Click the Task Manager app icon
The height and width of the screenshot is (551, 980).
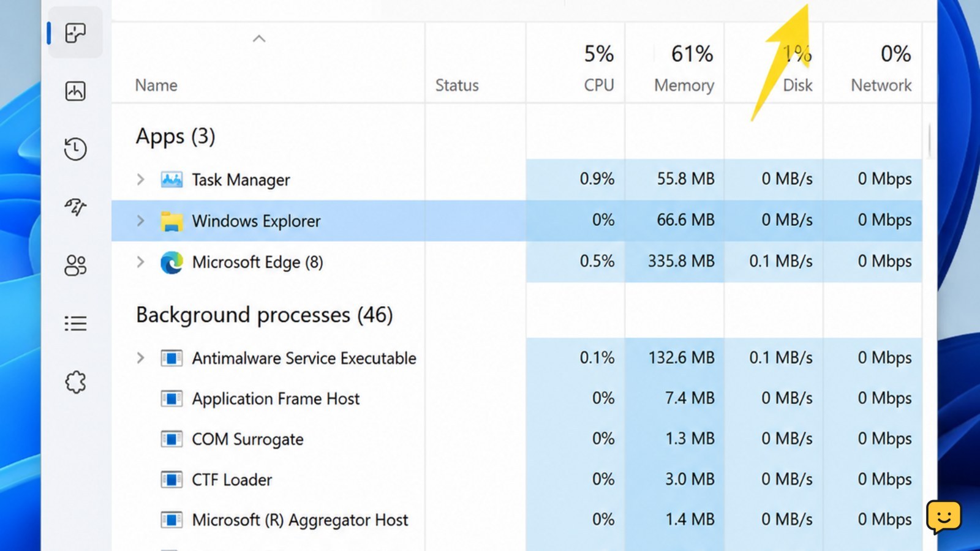coord(171,179)
